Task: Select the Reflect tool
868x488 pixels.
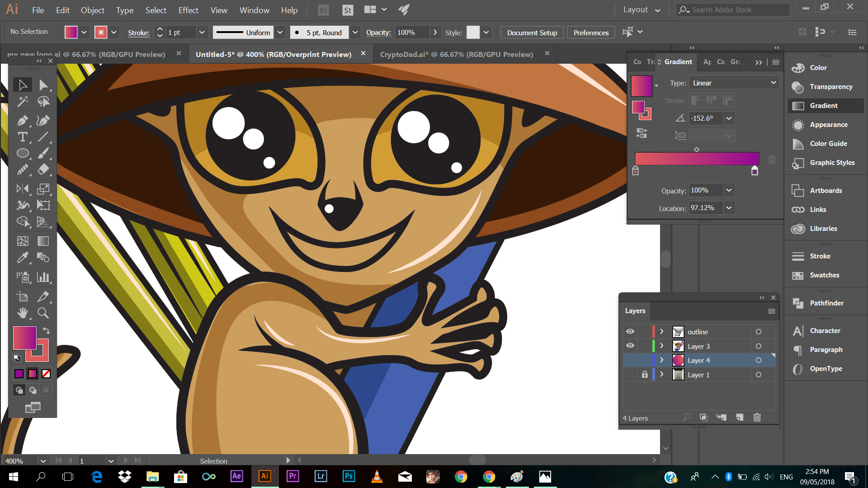Action: coord(23,189)
